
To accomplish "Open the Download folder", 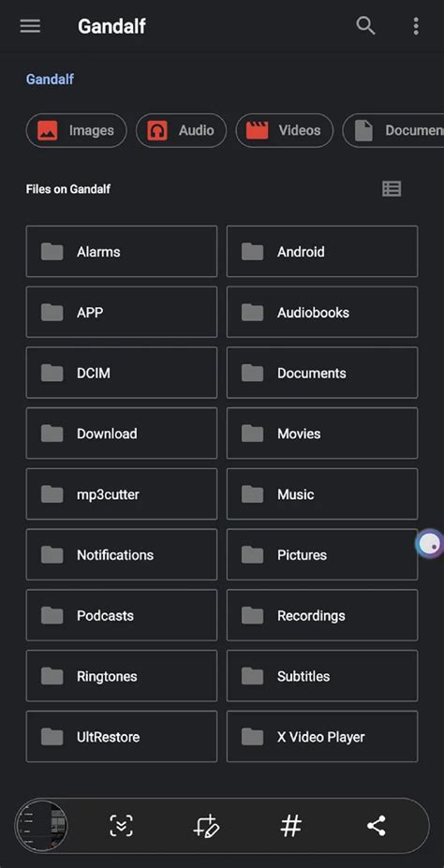I will pos(121,433).
